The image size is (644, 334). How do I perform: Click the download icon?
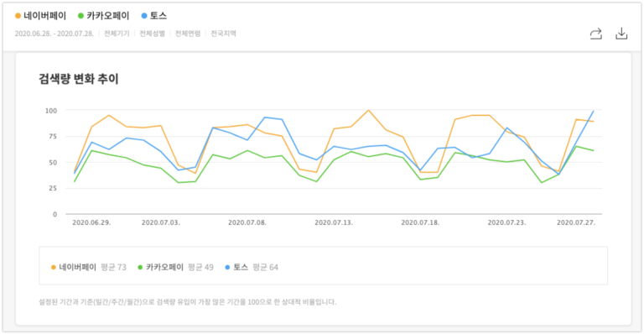click(621, 34)
